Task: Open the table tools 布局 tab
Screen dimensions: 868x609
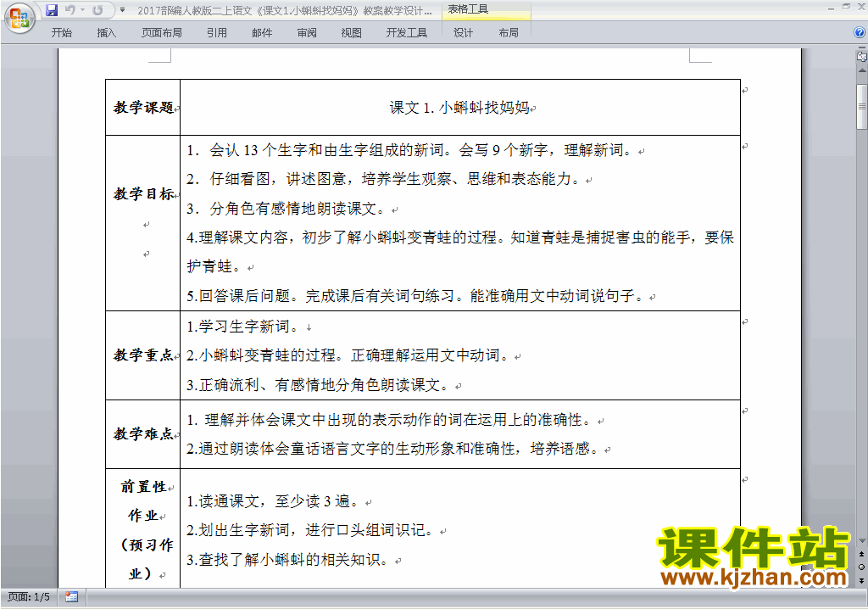Action: click(509, 33)
